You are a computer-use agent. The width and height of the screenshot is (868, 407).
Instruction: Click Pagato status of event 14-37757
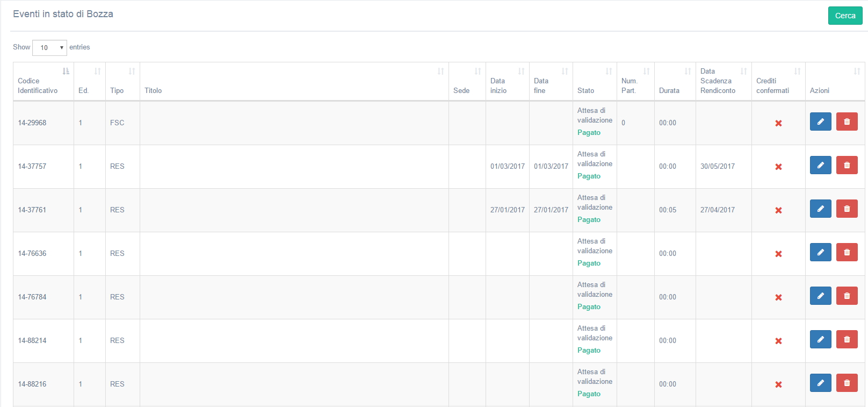pyautogui.click(x=589, y=176)
